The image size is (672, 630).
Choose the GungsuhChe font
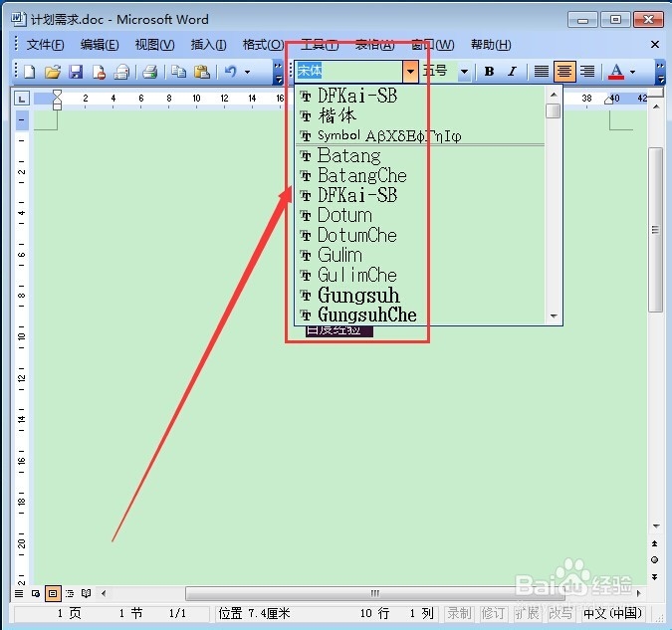[420, 315]
